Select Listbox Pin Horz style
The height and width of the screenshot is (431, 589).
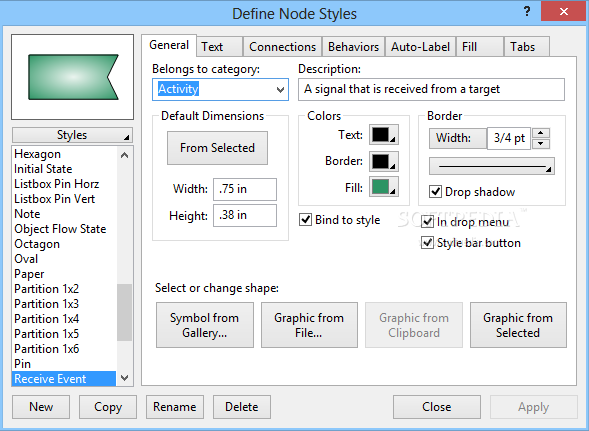tap(64, 184)
